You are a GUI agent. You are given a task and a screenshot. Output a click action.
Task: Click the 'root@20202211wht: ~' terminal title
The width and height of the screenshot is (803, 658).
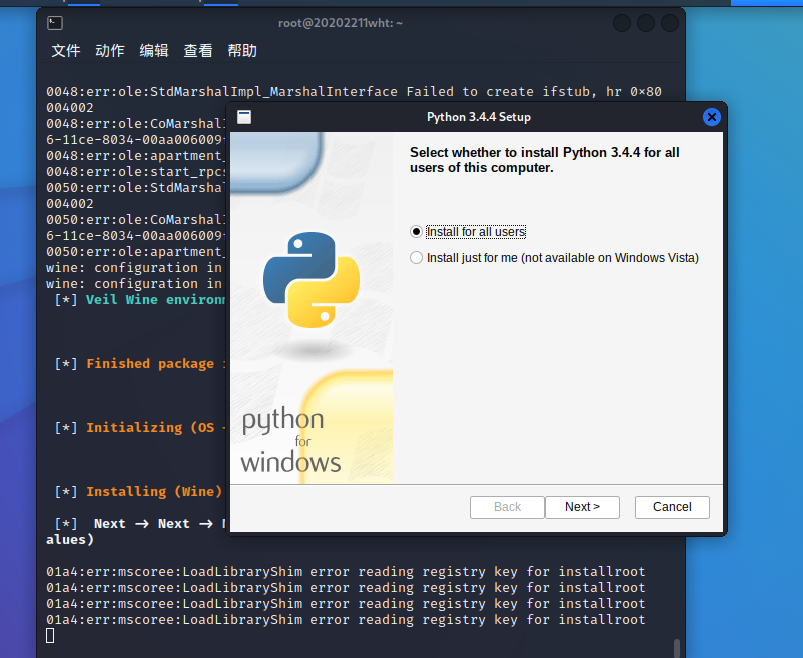pyautogui.click(x=340, y=23)
